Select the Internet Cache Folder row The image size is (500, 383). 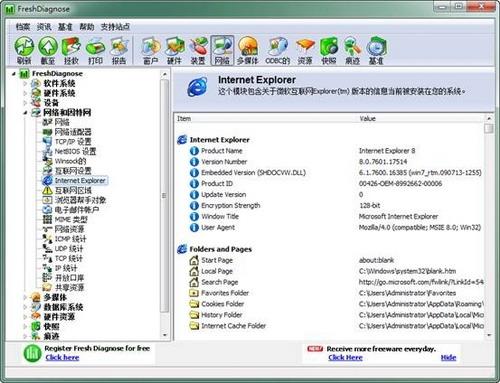point(329,326)
